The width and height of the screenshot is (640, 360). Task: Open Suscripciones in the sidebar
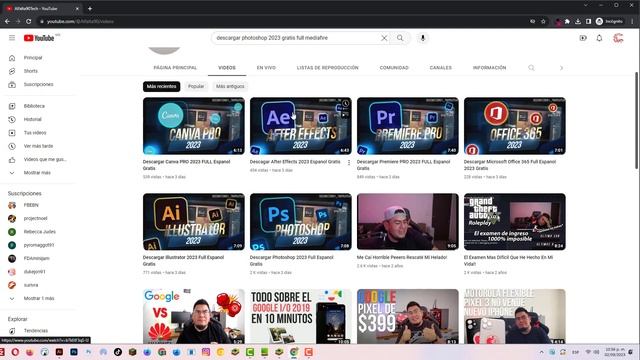(x=39, y=84)
